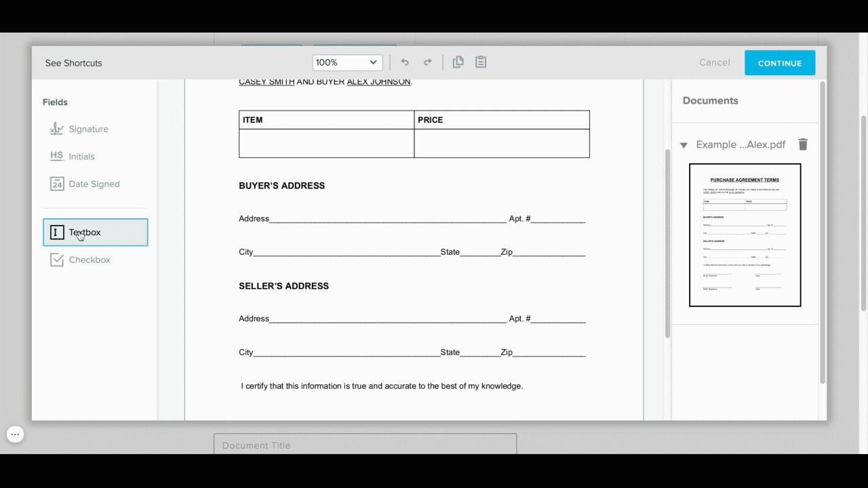Select the Textbox field
This screenshot has height=488, width=868.
click(x=96, y=232)
